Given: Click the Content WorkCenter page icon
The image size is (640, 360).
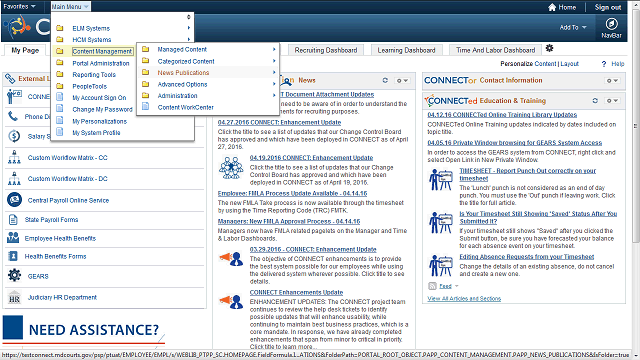Looking at the screenshot, I should click(x=145, y=107).
